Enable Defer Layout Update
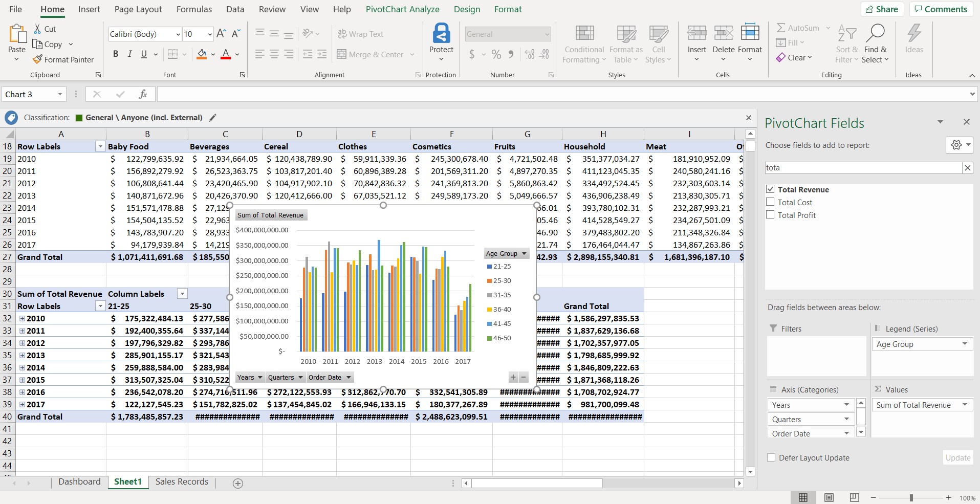This screenshot has height=504, width=980. (x=772, y=457)
